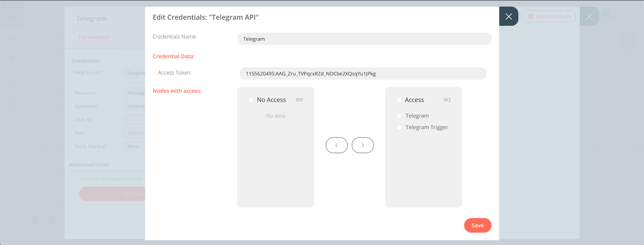
Task: Toggle the workflow active switch
Action: (609, 14)
